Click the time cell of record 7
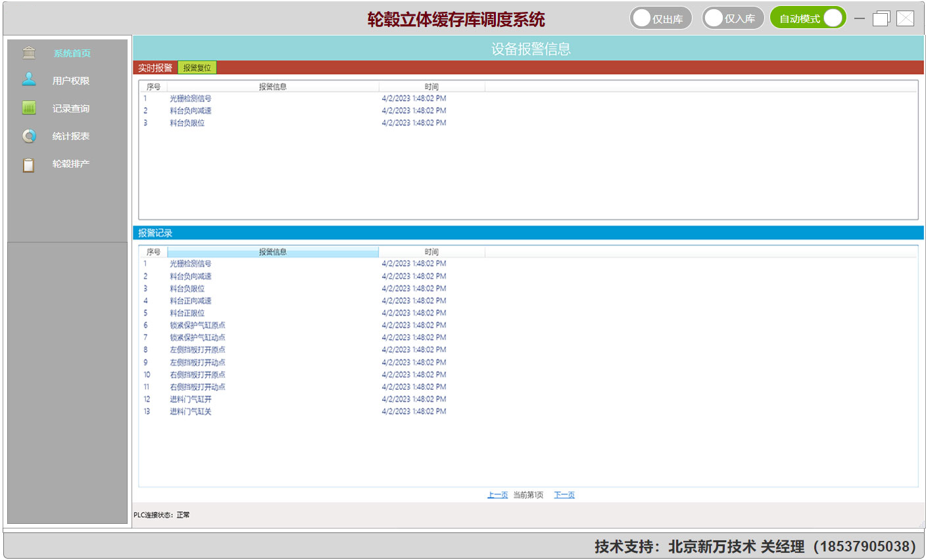The width and height of the screenshot is (926, 560). pos(414,337)
